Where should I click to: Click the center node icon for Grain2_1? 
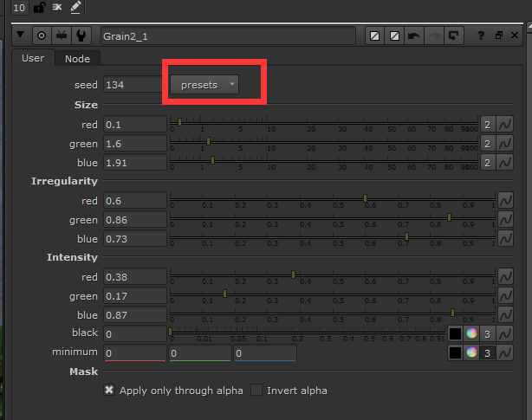(42, 36)
